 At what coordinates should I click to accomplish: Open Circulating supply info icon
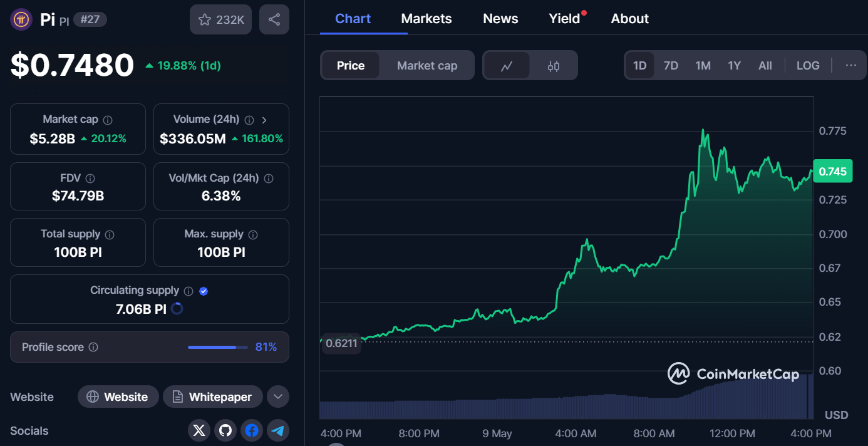[189, 291]
